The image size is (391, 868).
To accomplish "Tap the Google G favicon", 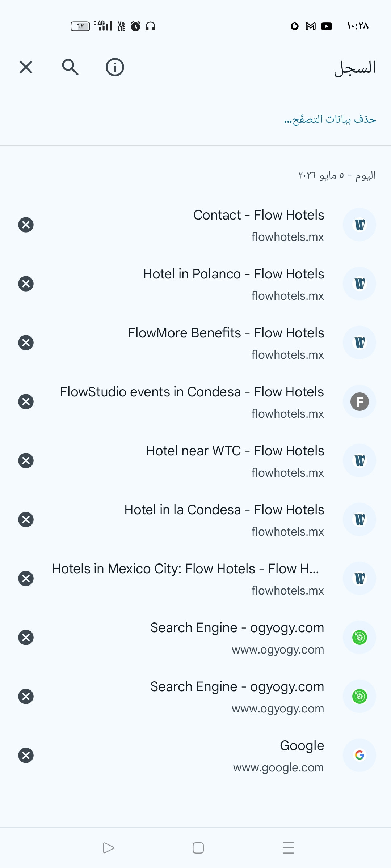I will [360, 755].
